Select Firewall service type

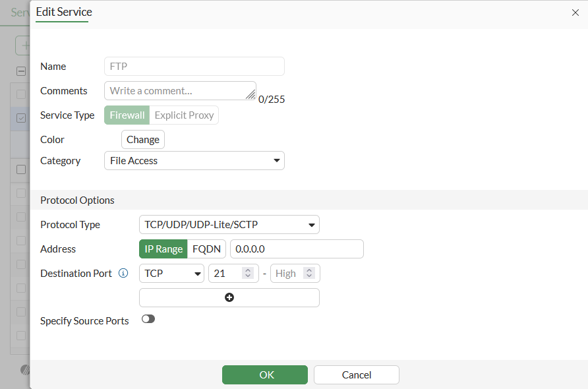[x=127, y=115]
